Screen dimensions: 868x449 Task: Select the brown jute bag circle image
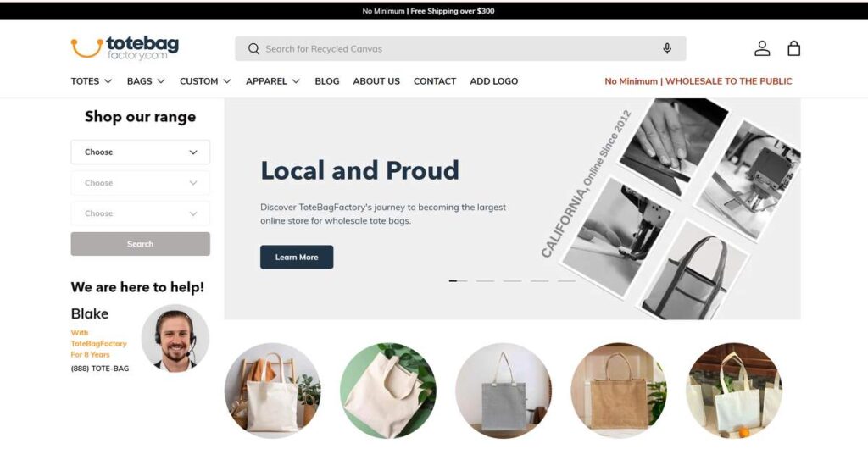click(619, 391)
